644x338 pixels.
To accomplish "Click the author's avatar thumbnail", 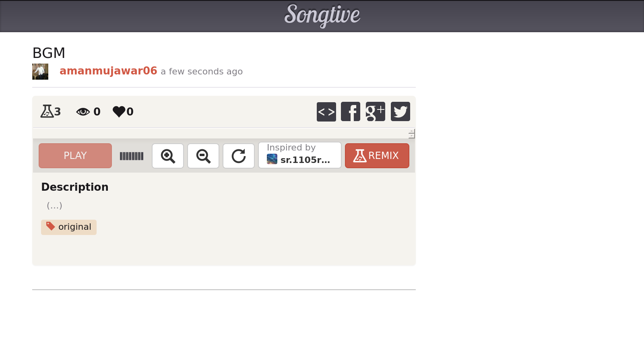I will (x=40, y=72).
